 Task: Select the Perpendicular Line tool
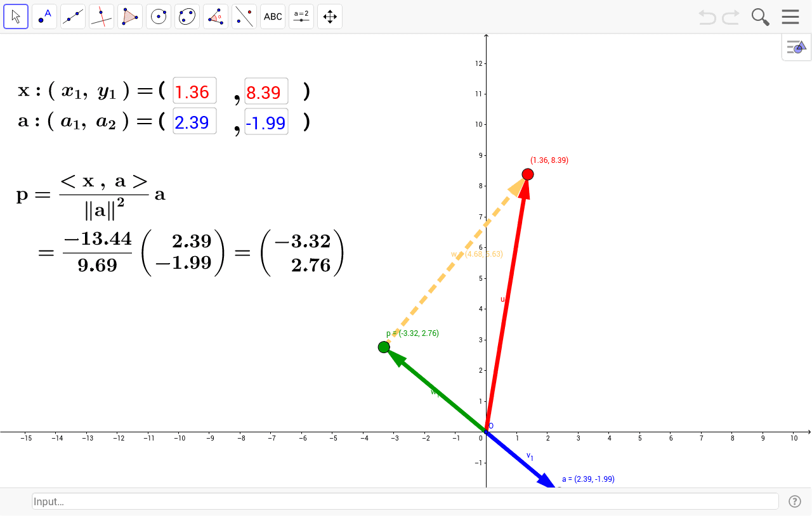[101, 16]
